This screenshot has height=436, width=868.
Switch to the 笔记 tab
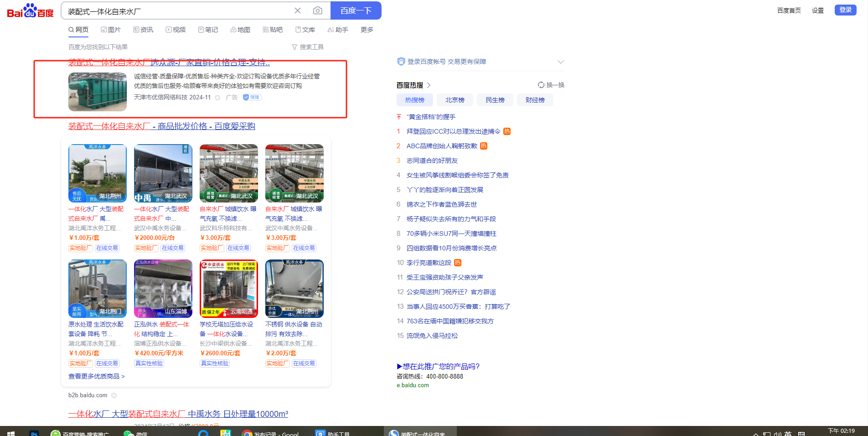pos(208,30)
